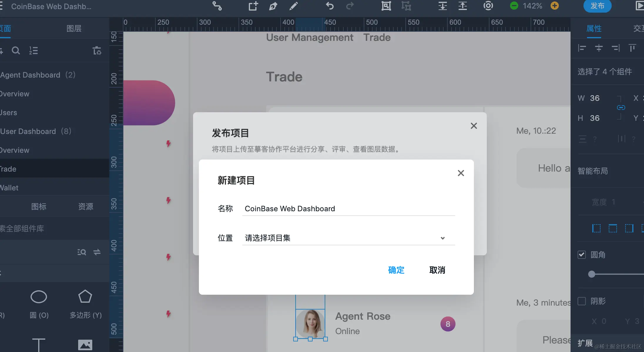Expand the 扩展 section
This screenshot has width=644, height=352.
coord(585,343)
